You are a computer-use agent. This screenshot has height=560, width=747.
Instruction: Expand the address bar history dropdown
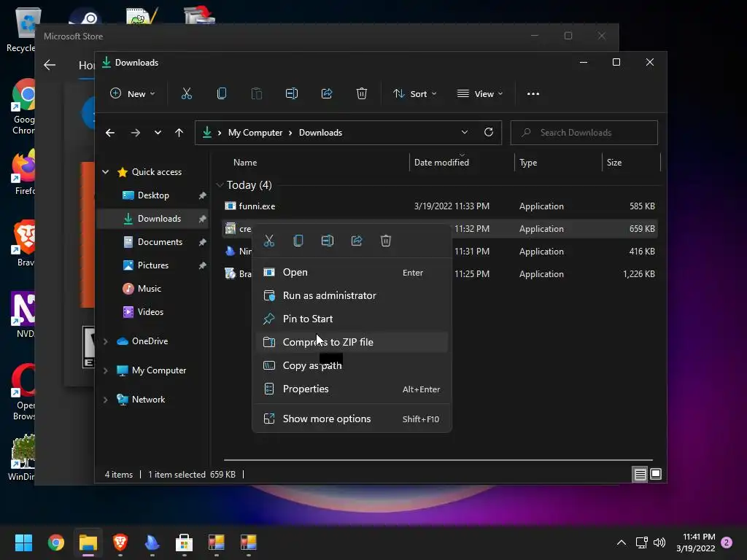click(465, 133)
